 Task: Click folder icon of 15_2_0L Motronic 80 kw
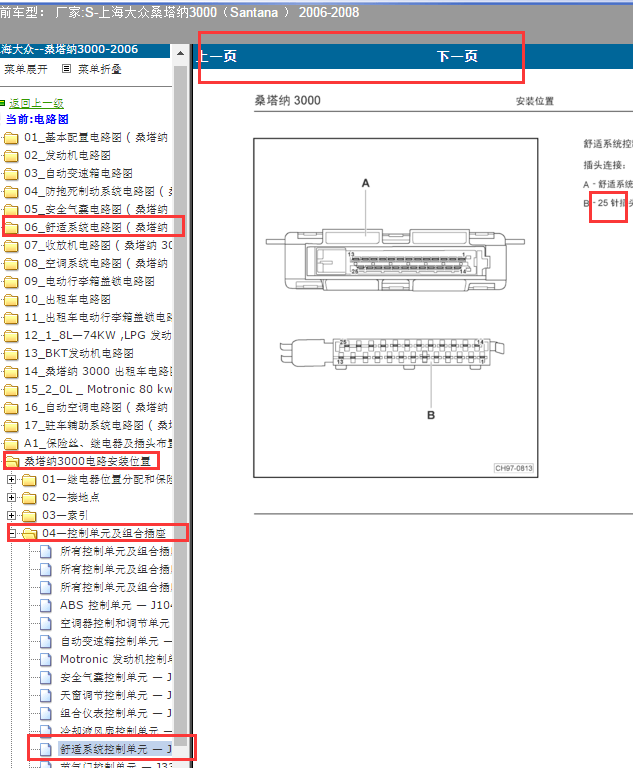click(11, 390)
